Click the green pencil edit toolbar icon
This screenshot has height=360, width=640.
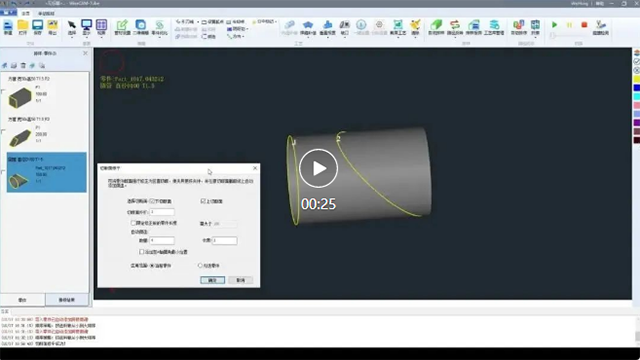pyautogui.click(x=122, y=25)
